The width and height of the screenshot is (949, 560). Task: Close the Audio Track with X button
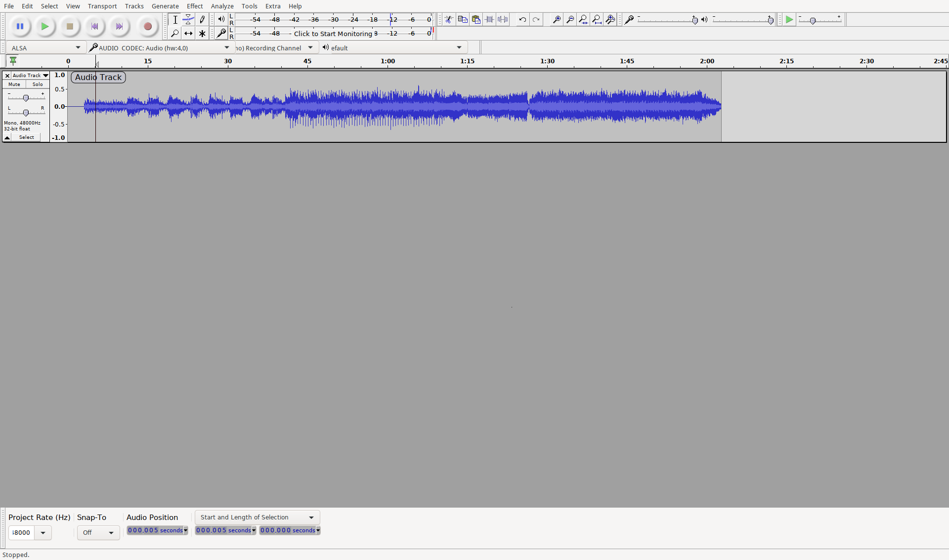coord(7,76)
